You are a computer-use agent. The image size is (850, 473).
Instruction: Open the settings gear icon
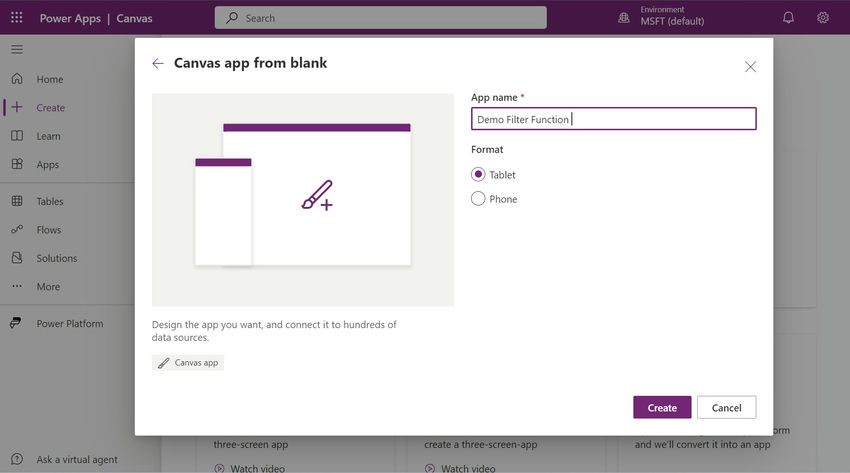point(823,18)
